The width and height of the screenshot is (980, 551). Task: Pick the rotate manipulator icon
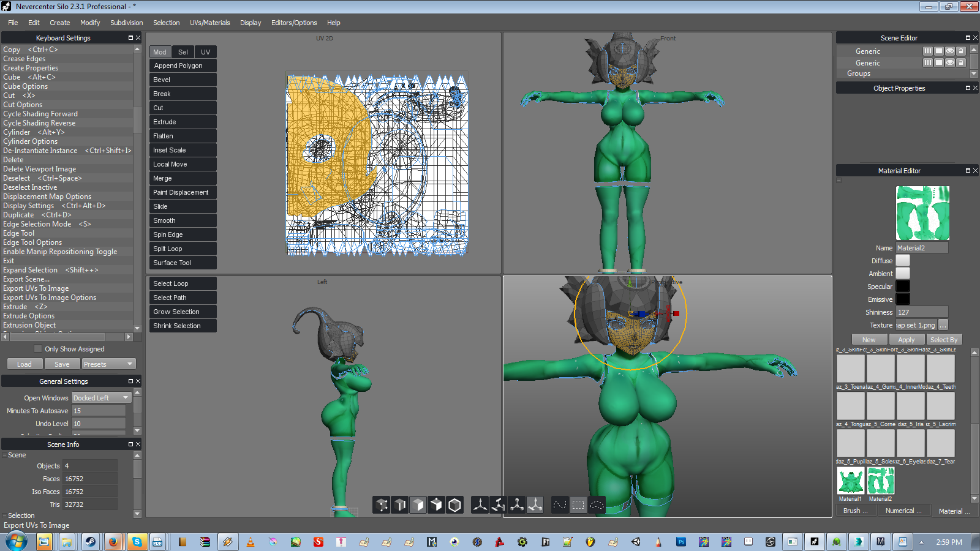click(499, 505)
